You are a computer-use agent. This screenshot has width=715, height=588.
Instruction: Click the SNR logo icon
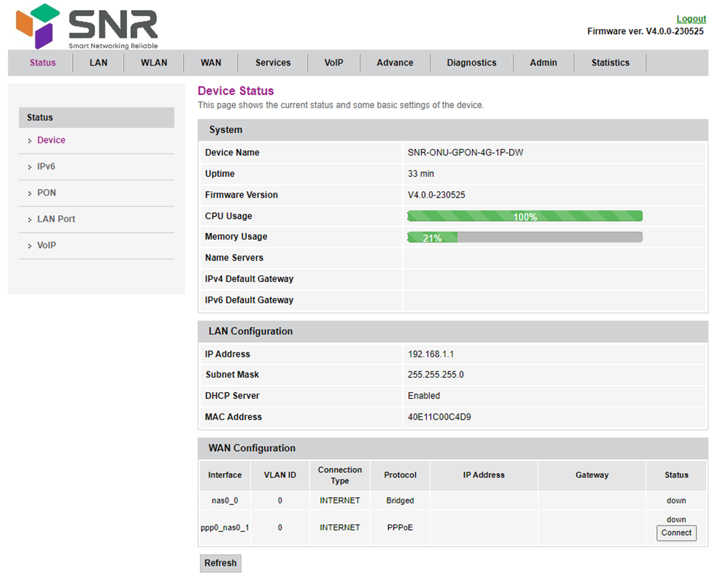(38, 25)
